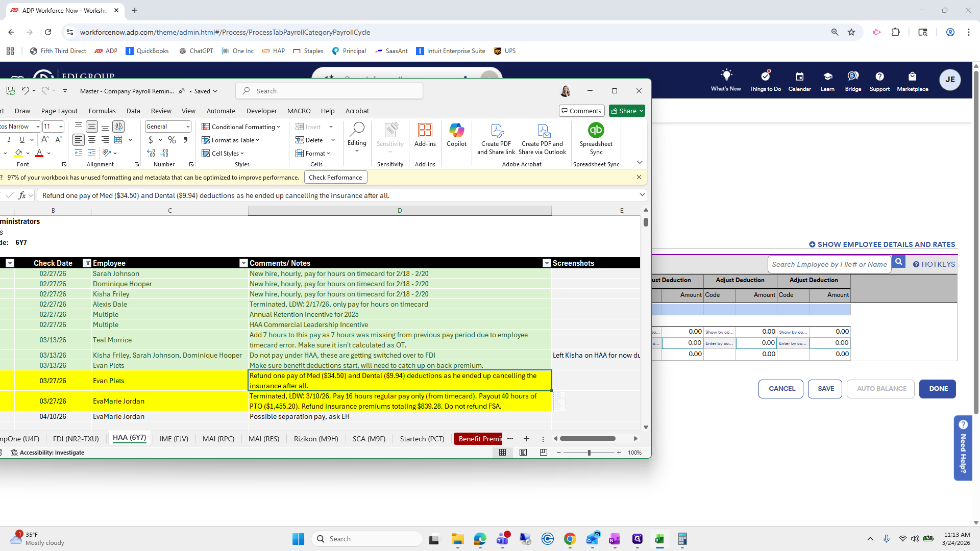Open the Spreadsheet Sync QuickBooks icon
The image size is (980, 551).
click(596, 131)
